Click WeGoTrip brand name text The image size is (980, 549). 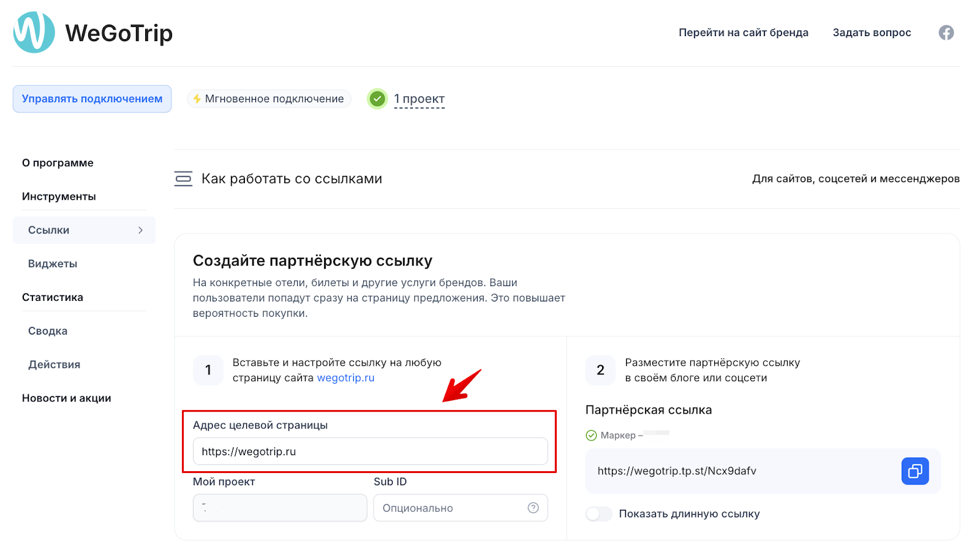119,33
